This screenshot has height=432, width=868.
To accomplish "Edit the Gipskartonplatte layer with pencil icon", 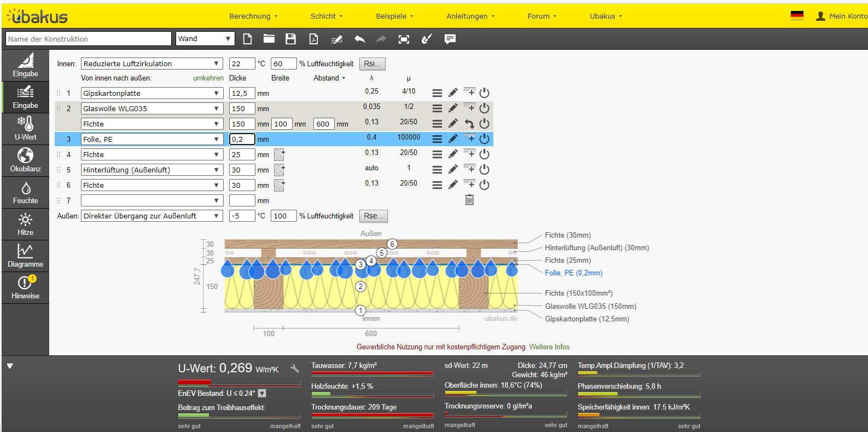I will (453, 93).
